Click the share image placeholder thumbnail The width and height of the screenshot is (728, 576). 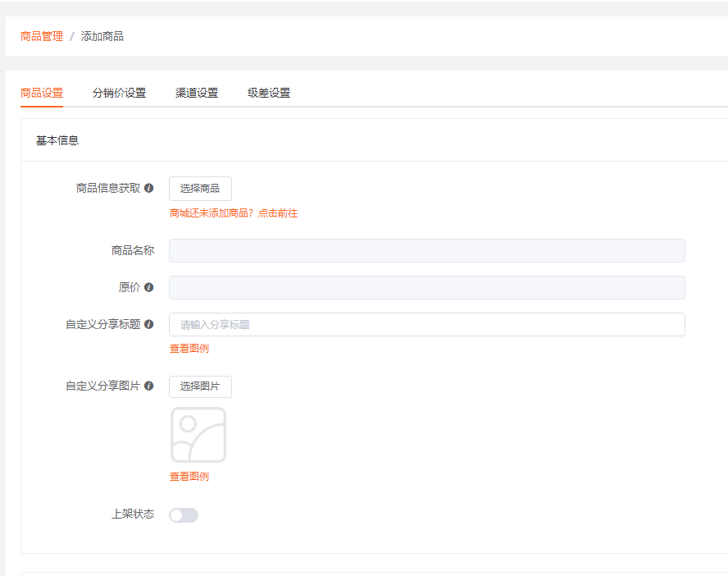[198, 435]
